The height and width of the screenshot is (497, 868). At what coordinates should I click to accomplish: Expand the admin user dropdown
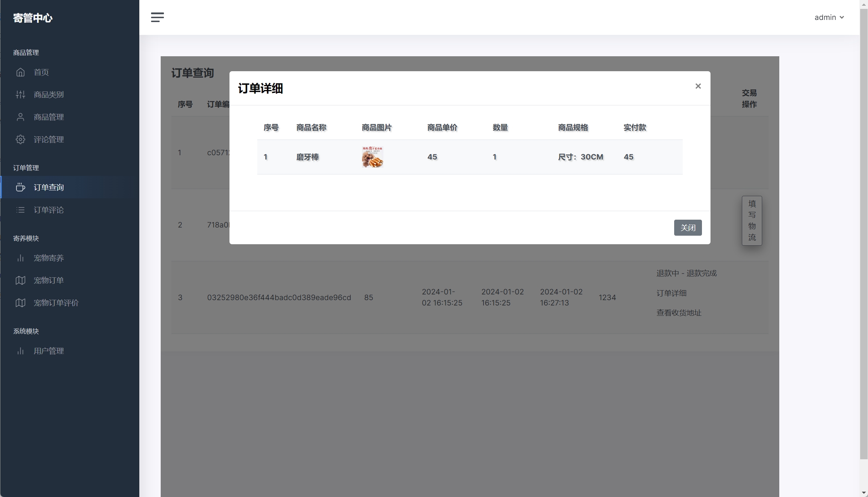click(829, 17)
